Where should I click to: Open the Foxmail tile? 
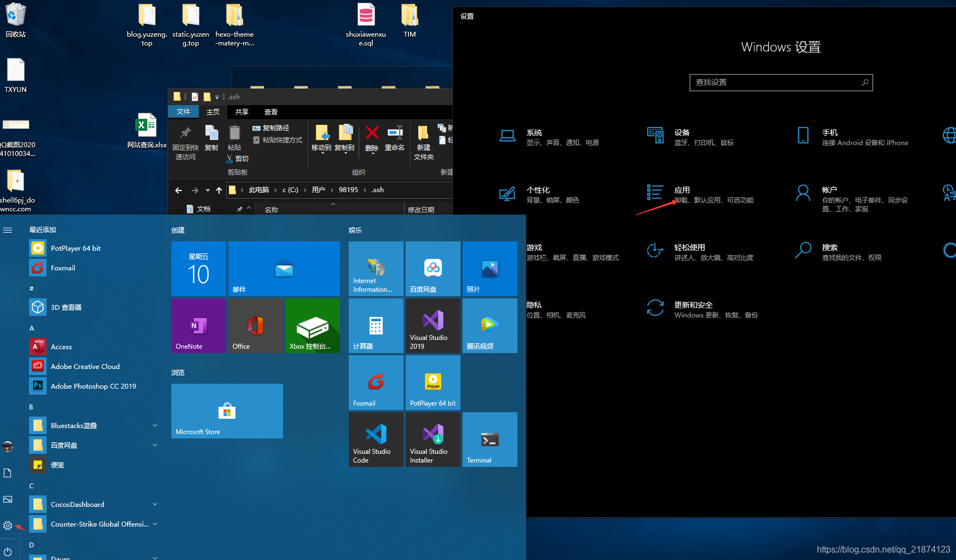(x=376, y=383)
